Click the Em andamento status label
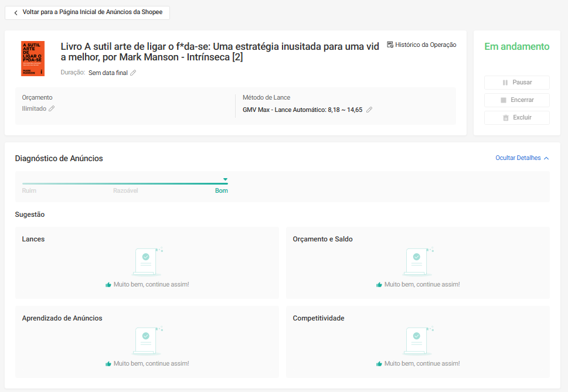This screenshot has height=392, width=568. pyautogui.click(x=516, y=47)
